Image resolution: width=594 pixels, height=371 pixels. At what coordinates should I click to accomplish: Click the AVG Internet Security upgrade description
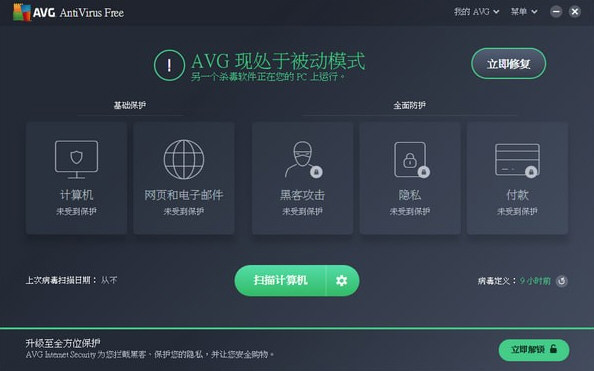click(150, 355)
